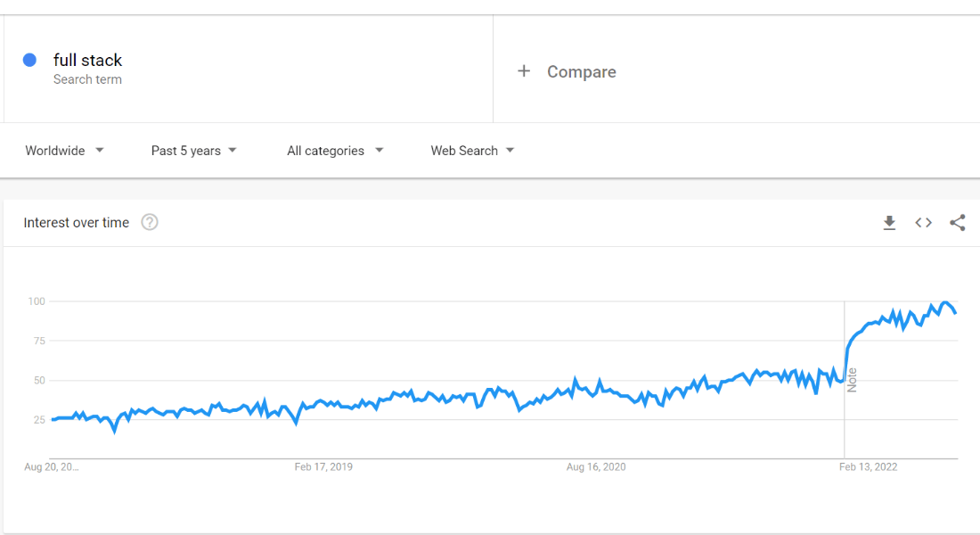Click the Compare text label
The height and width of the screenshot is (535, 980).
581,72
